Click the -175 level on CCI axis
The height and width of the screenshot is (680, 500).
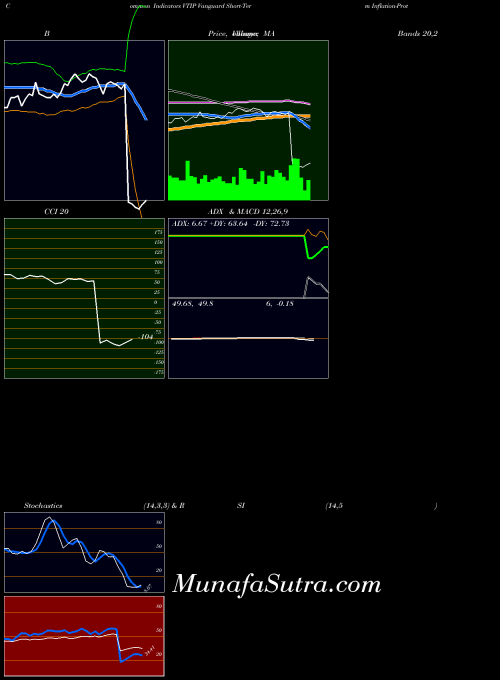click(x=159, y=372)
